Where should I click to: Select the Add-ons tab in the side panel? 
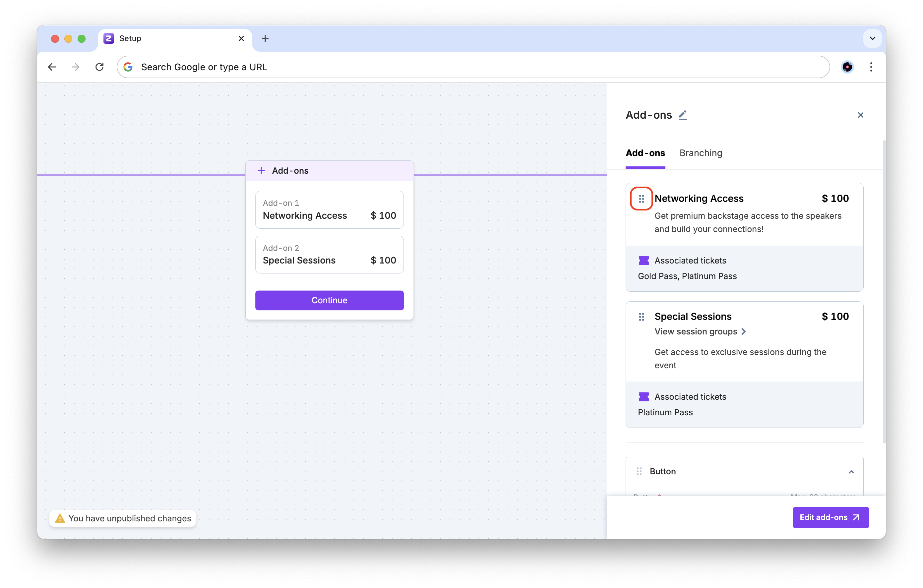point(645,153)
